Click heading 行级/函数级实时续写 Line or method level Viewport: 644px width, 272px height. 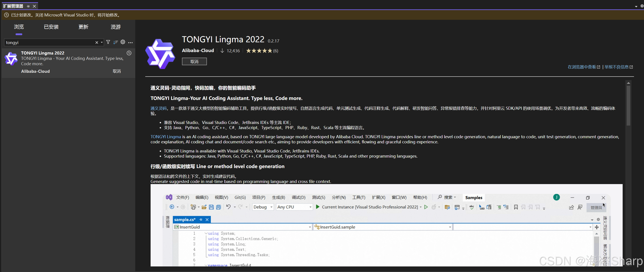pos(217,166)
